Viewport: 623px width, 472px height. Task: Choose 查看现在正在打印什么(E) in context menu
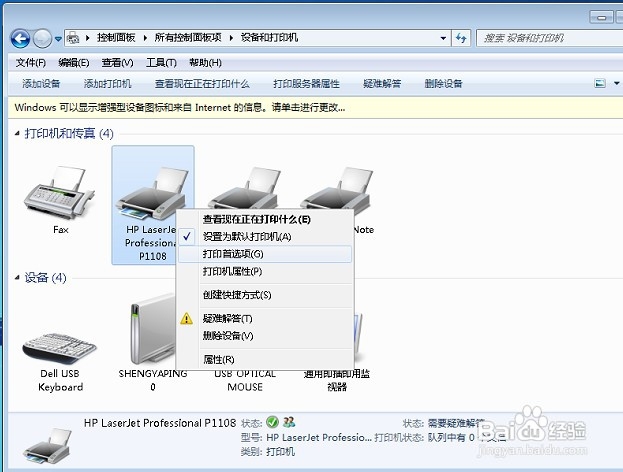265,219
